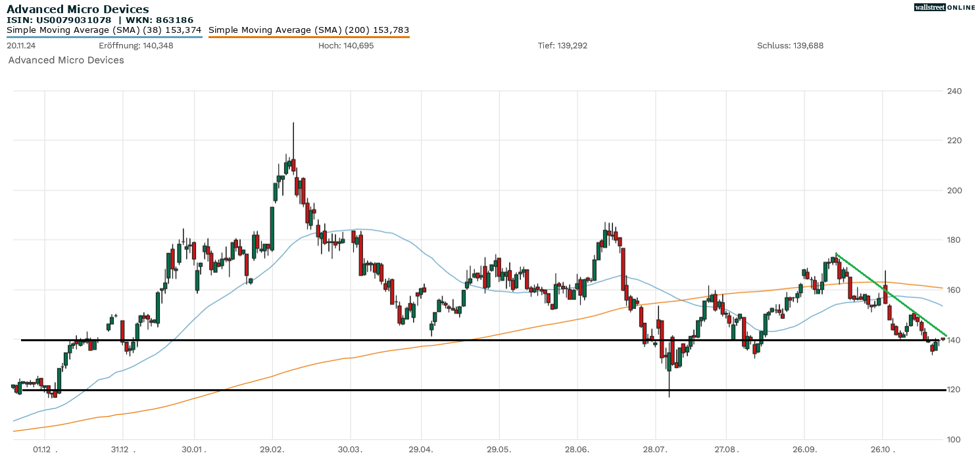Click the grey Advanced Micro Devices series label
Image resolution: width=980 pixels, height=453 pixels.
tap(66, 60)
